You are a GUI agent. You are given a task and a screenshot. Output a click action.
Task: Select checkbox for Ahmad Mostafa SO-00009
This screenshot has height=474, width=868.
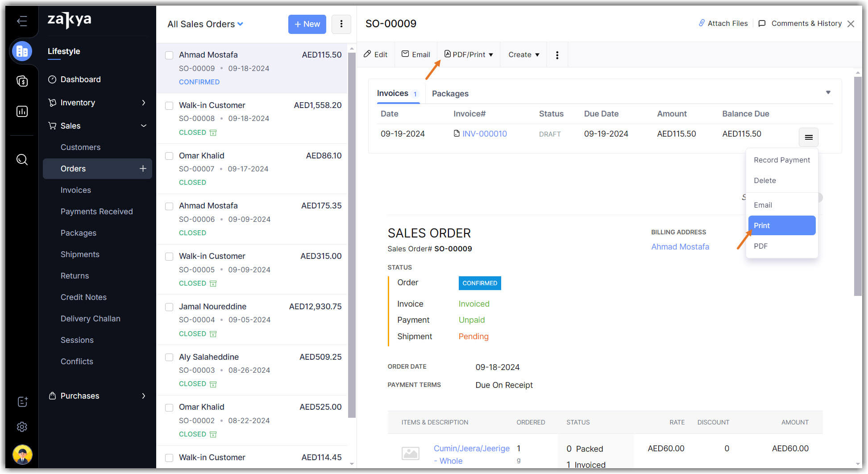169,55
